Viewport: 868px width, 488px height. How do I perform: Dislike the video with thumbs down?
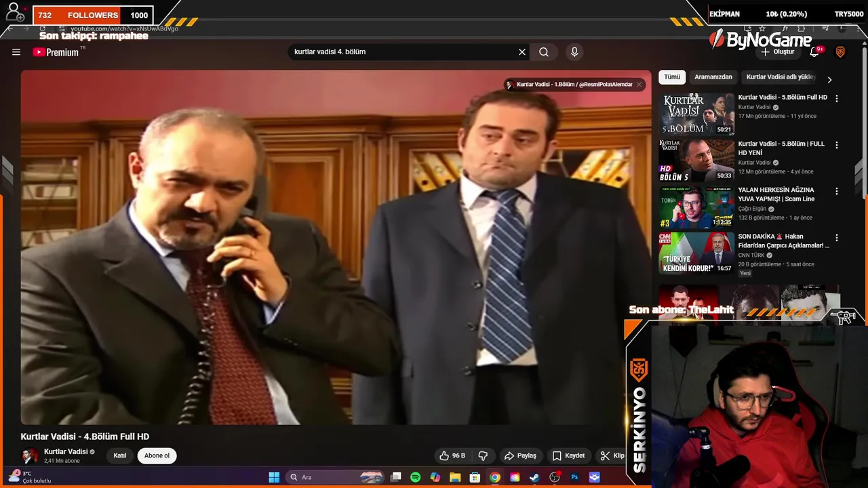click(x=484, y=455)
